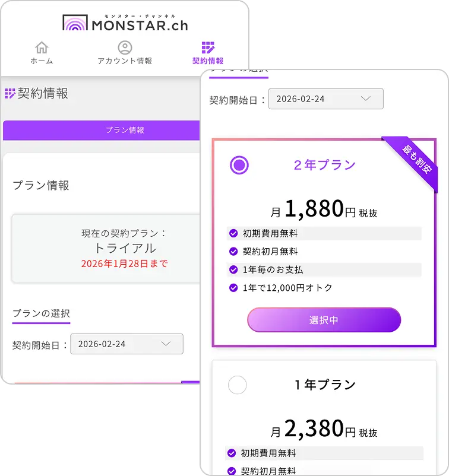The height and width of the screenshot is (476, 449).
Task: Click the home icon in navigation
Action: click(42, 47)
